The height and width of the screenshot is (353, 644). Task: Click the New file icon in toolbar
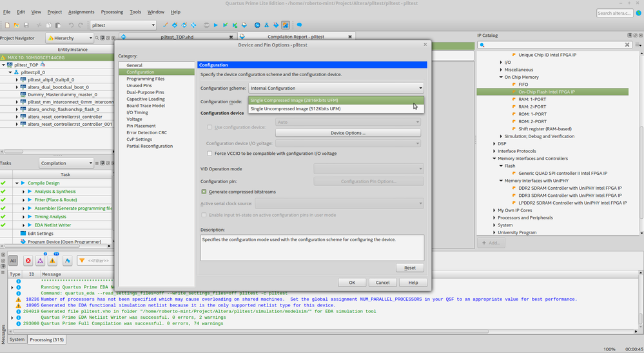(x=6, y=25)
